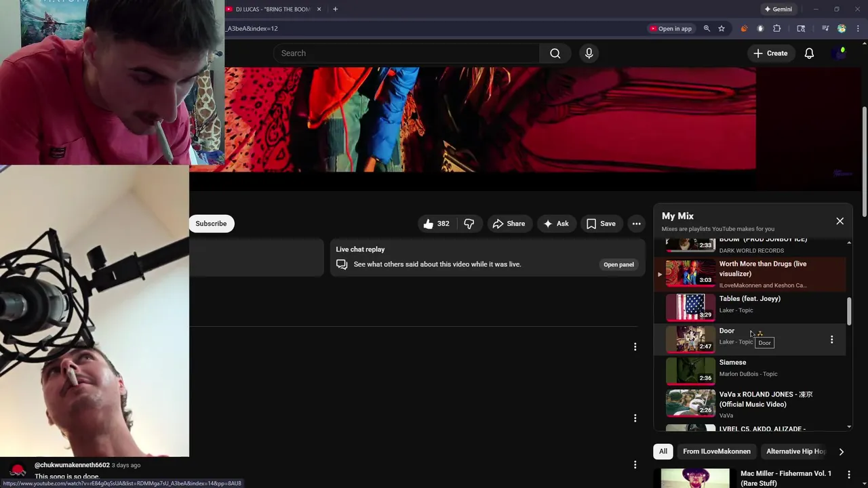Close the DJ LUCAS browser tab
This screenshot has height=488, width=868.
pyautogui.click(x=319, y=9)
